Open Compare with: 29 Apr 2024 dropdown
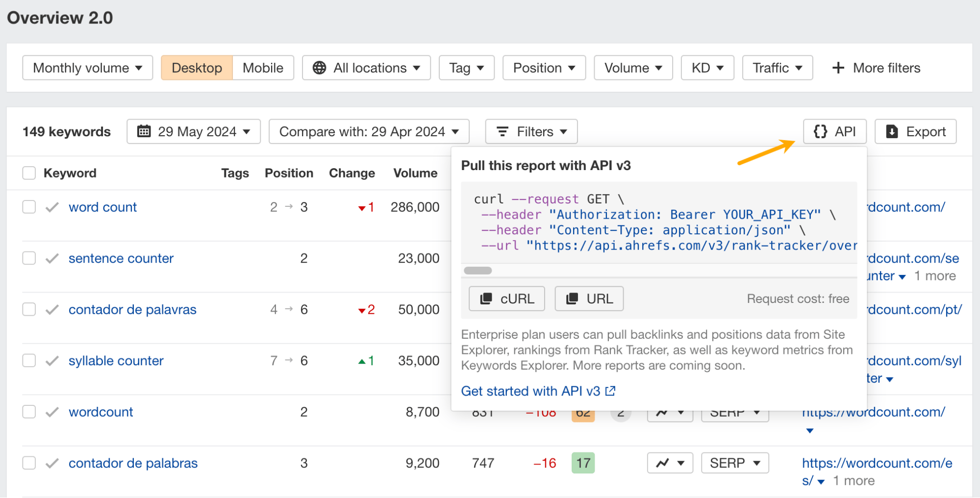Screen dimensions: 980x498 [x=369, y=131]
